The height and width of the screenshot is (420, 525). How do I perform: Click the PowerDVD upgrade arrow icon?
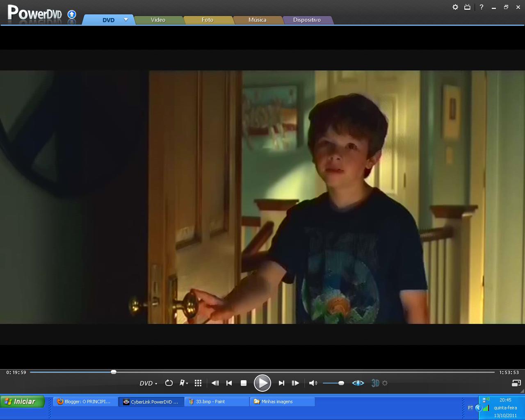[72, 15]
